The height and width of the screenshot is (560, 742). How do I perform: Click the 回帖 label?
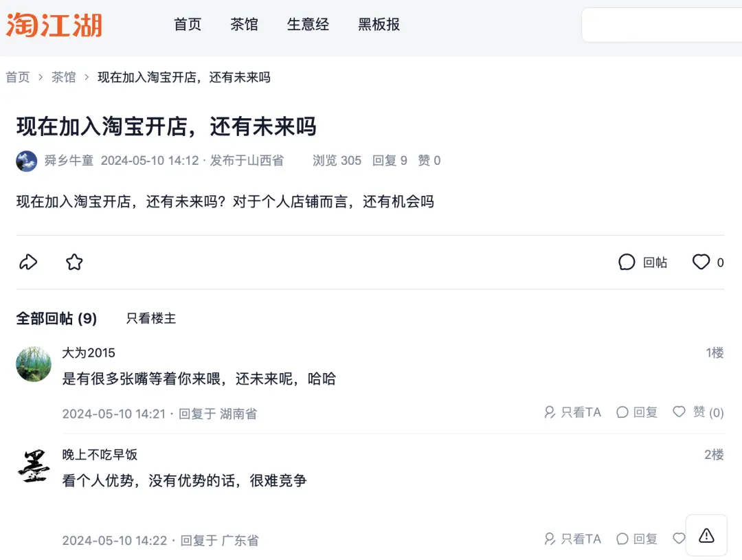[655, 262]
